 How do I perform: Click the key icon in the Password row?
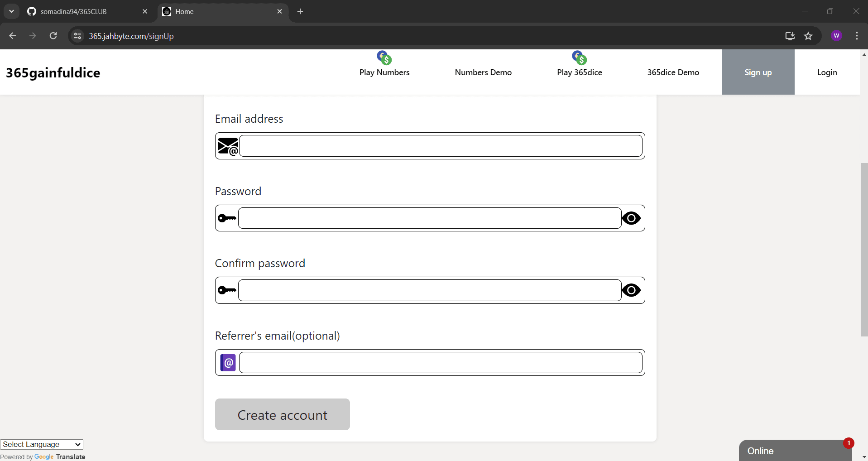pos(227,218)
